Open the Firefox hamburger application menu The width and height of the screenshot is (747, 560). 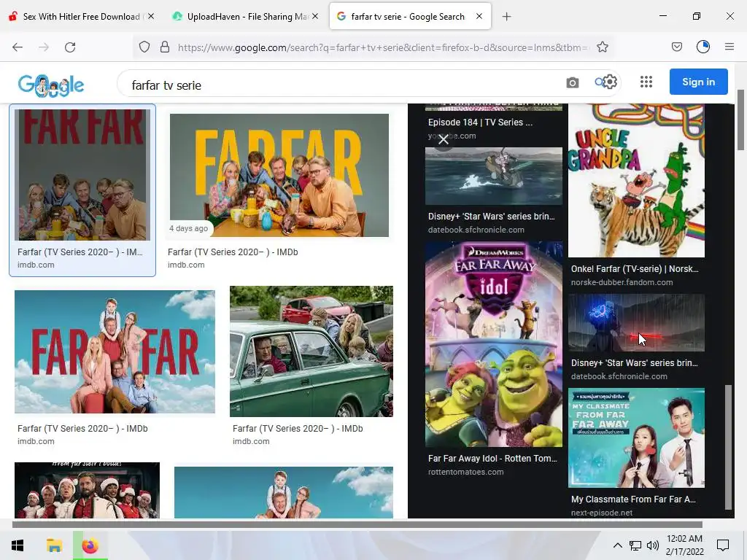[729, 47]
